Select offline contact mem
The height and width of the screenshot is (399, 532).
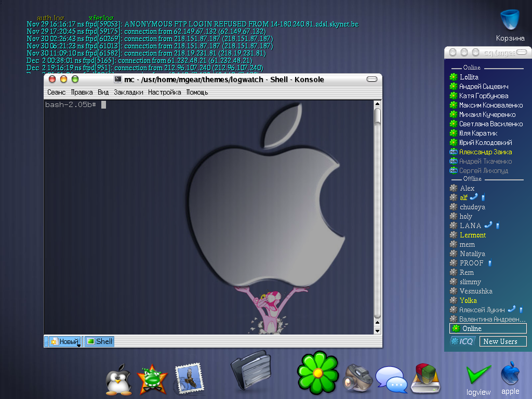point(467,244)
